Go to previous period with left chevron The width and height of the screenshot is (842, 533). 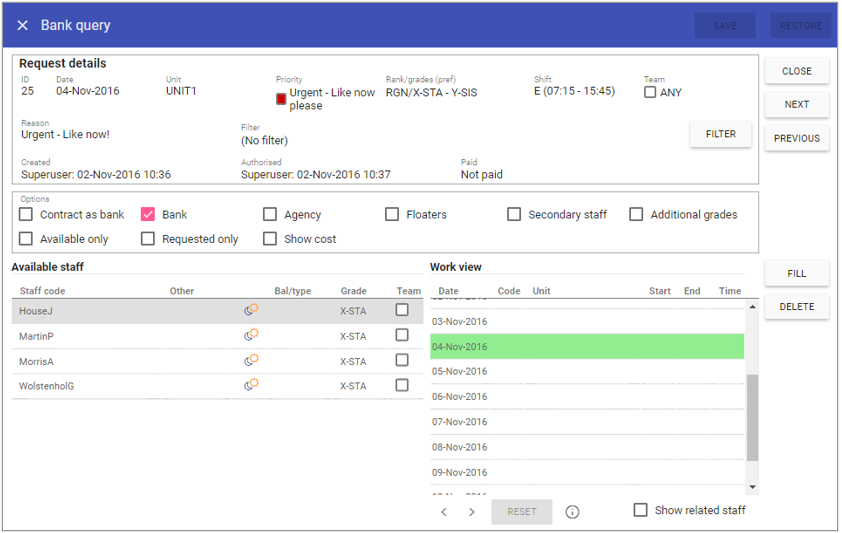(x=444, y=512)
